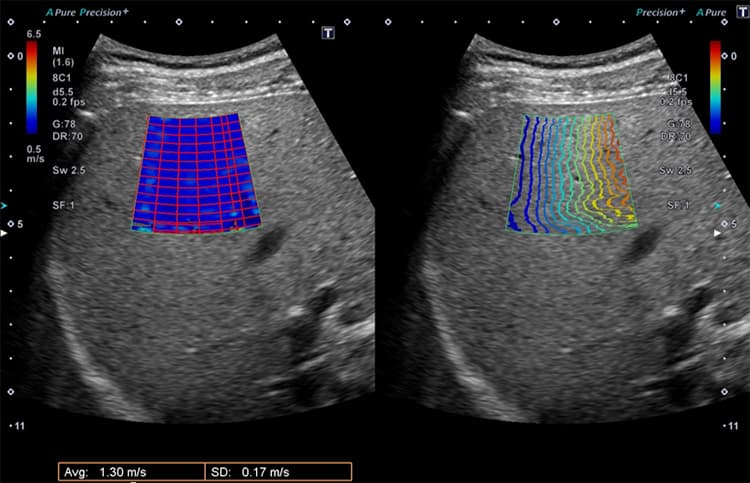Viewport: 750px width, 483px height.
Task: Click the 8C1 probe label on left
Action: click(x=64, y=78)
